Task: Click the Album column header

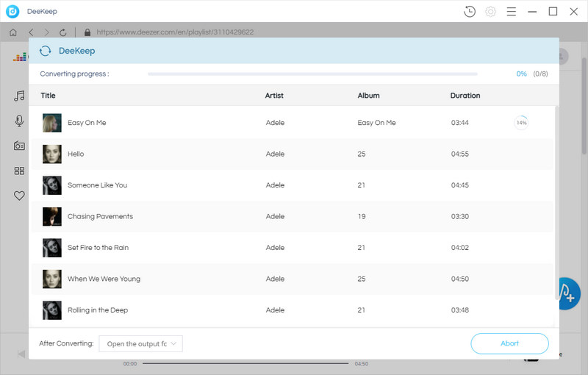Action: click(x=368, y=96)
